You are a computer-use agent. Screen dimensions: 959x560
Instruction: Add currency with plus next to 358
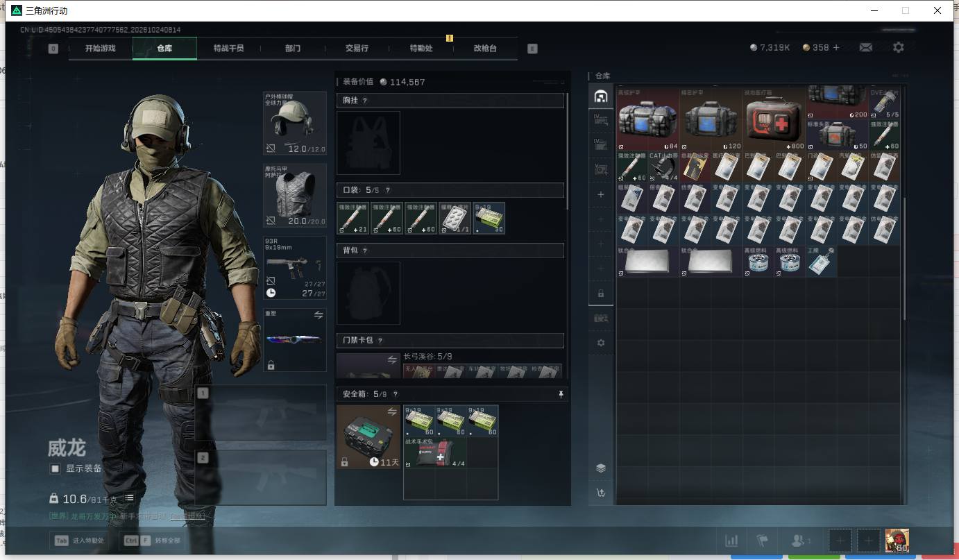pos(836,48)
